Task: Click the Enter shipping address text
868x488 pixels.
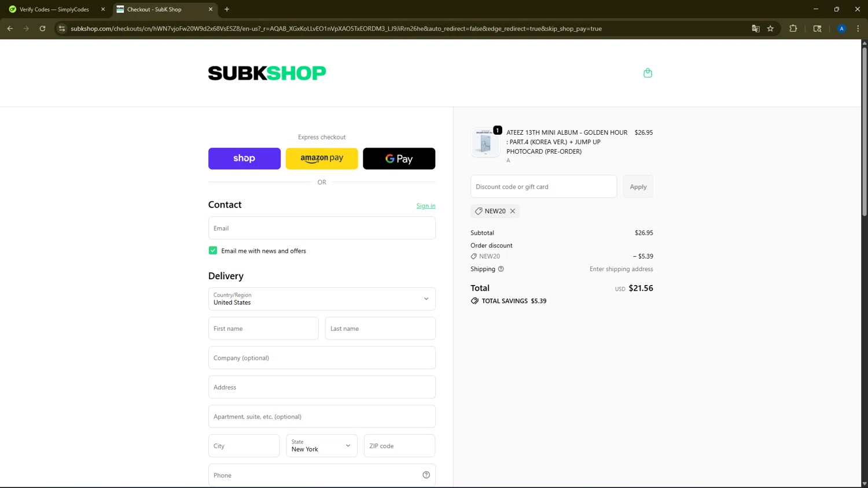Action: (621, 269)
